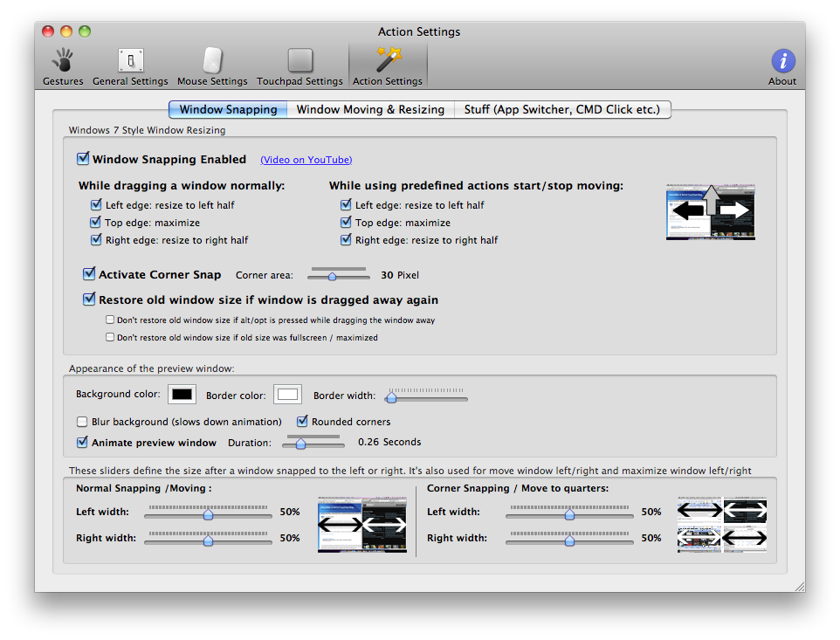Open the Video on YouTube link
Image resolution: width=840 pixels, height=640 pixels.
[306, 160]
